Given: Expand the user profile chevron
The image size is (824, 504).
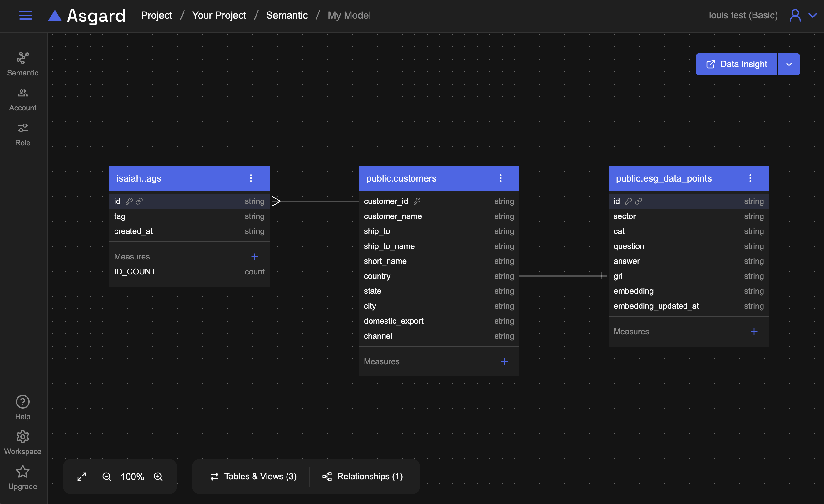Looking at the screenshot, I should point(813,15).
